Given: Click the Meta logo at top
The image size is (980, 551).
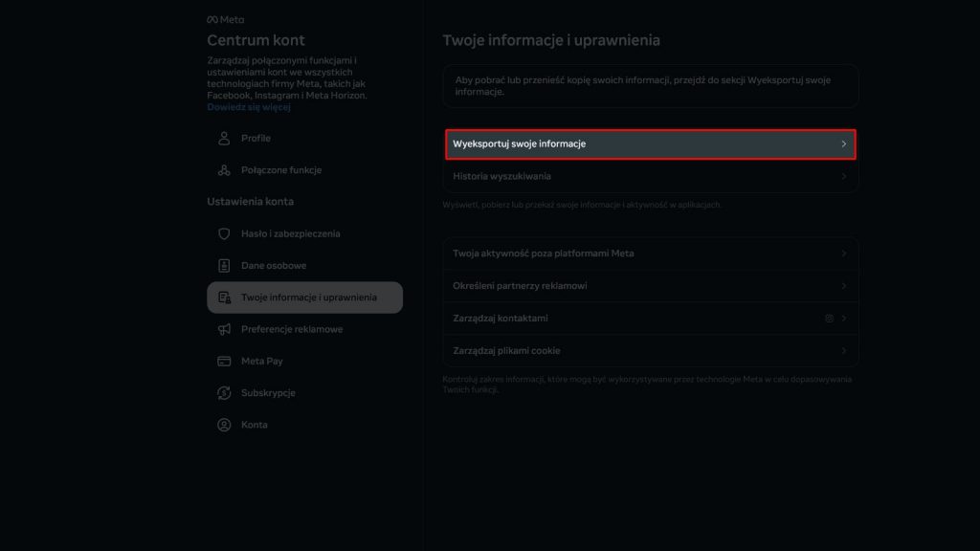Looking at the screenshot, I should click(x=226, y=19).
